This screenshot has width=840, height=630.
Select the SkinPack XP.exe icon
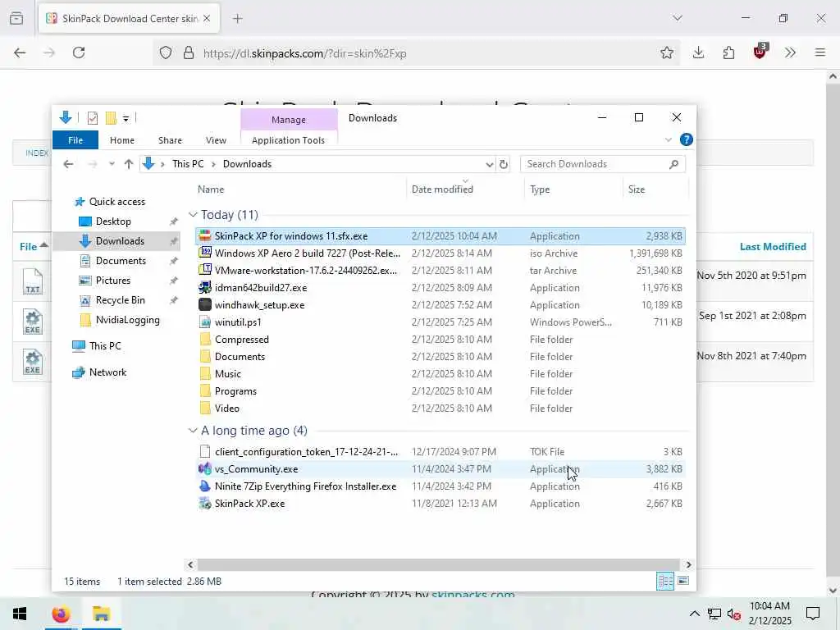pyautogui.click(x=204, y=504)
